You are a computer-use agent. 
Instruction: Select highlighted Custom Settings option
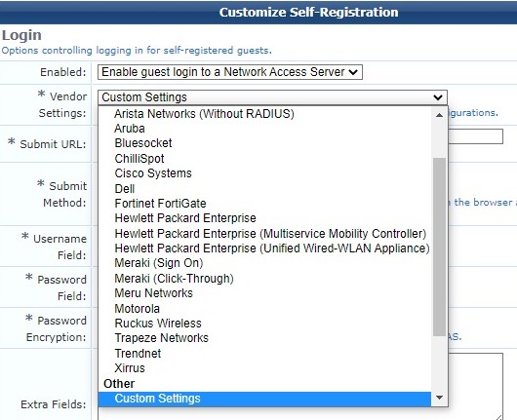click(x=264, y=399)
